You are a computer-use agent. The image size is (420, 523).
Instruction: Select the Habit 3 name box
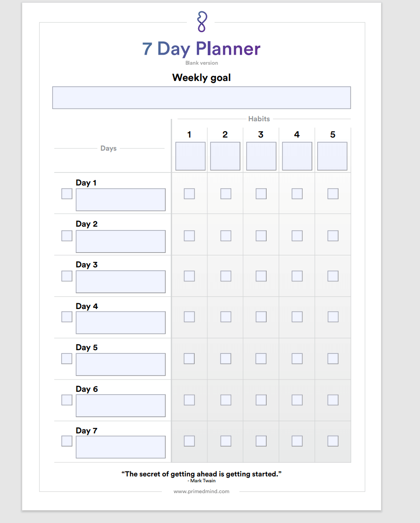coord(261,157)
